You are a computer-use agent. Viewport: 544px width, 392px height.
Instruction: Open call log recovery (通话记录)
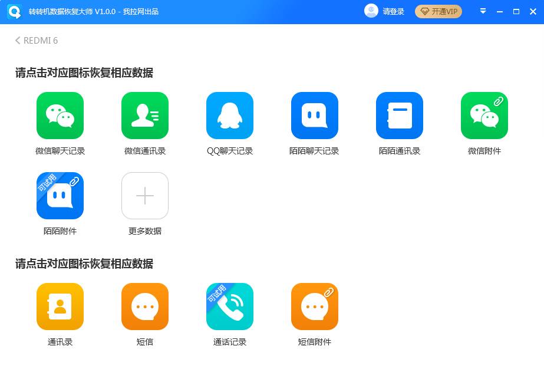230,307
